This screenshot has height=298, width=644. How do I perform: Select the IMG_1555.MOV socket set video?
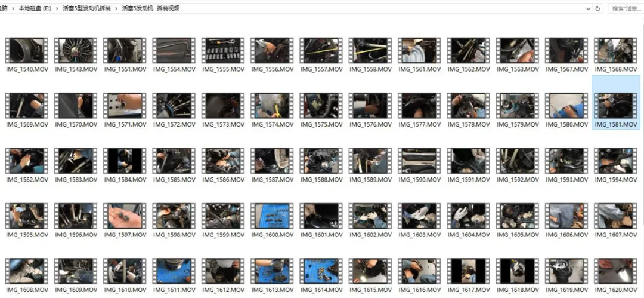click(222, 51)
